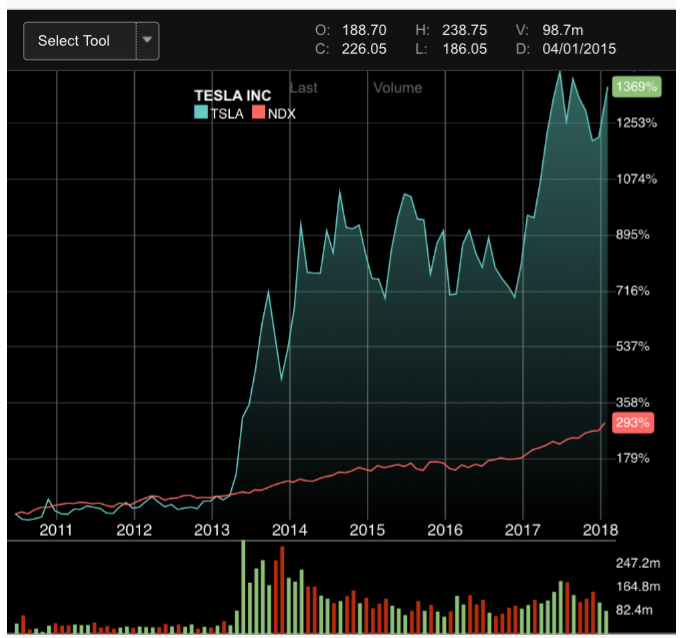Click the 2013 x-axis label
The height and width of the screenshot is (638, 681).
pos(212,530)
